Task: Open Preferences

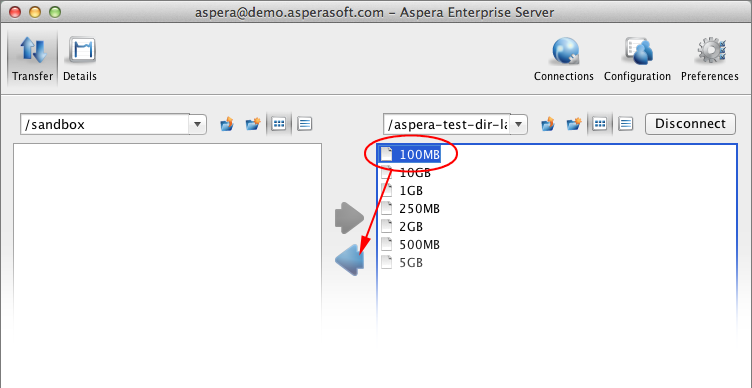Action: pos(710,59)
